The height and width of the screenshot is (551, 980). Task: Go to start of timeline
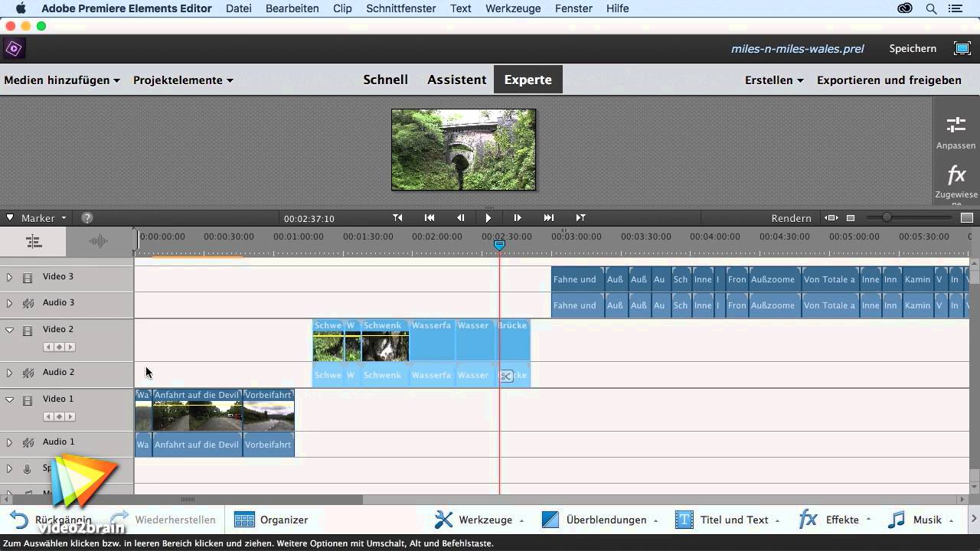[430, 218]
